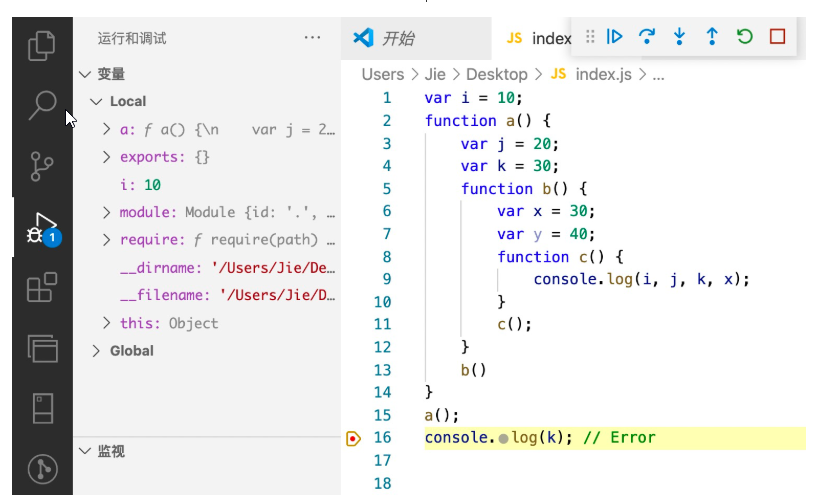Expand the variable a function entry
823x504 pixels.
pos(107,129)
